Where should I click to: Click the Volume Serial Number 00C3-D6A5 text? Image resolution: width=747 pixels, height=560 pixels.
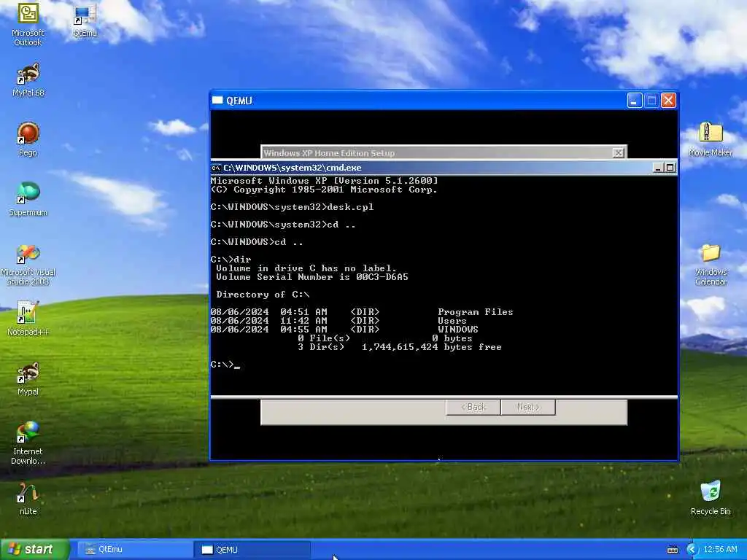tap(312, 276)
